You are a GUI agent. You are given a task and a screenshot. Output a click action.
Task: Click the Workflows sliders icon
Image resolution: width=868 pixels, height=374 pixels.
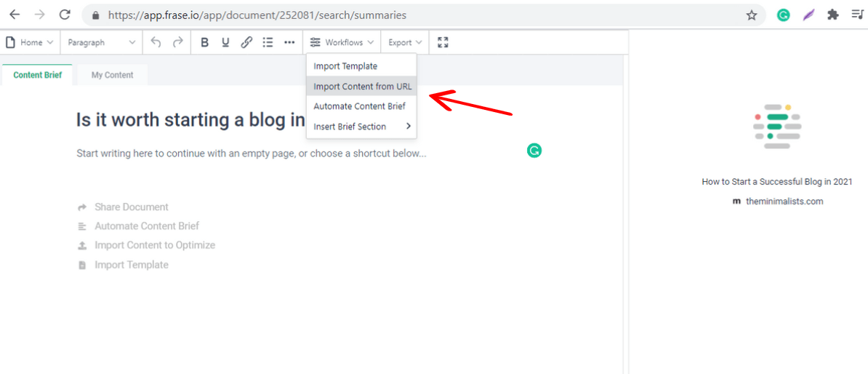click(x=315, y=42)
